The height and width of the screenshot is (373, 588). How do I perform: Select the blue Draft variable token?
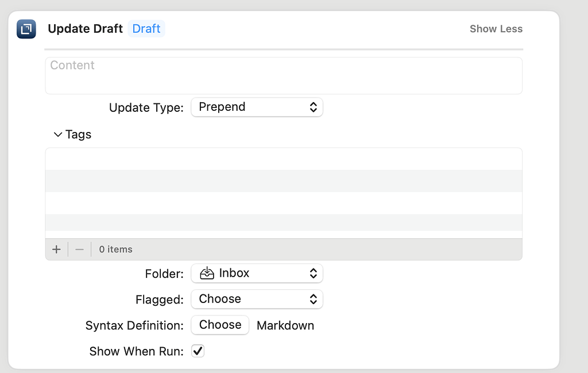(x=146, y=29)
